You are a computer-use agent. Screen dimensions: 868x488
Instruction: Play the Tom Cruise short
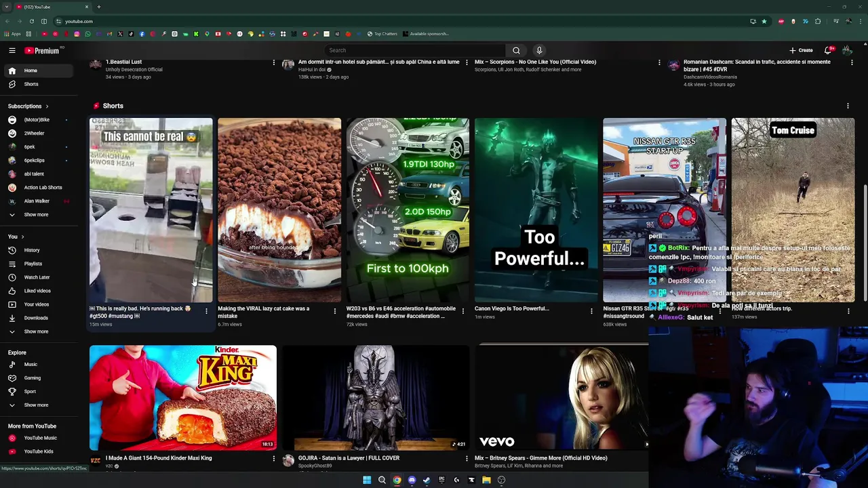pos(793,210)
